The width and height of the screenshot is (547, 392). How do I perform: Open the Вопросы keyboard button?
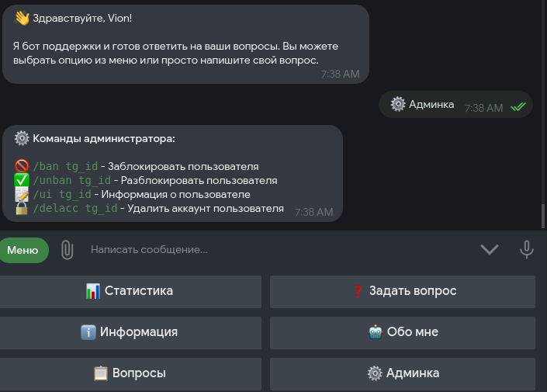130,374
